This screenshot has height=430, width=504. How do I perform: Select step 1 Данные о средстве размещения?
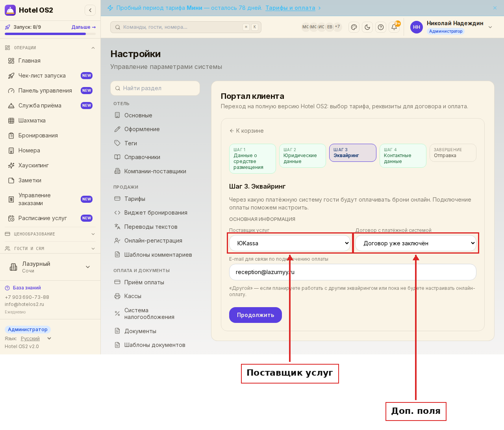coord(252,159)
